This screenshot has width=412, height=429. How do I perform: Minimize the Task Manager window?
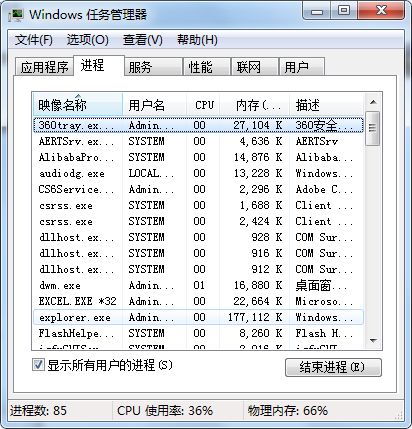pyautogui.click(x=317, y=11)
